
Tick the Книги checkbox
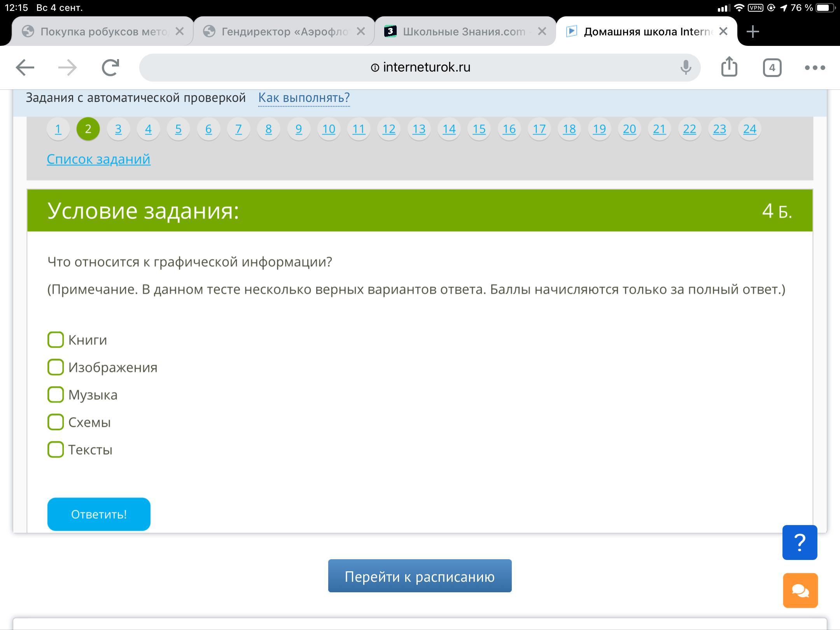tap(56, 339)
